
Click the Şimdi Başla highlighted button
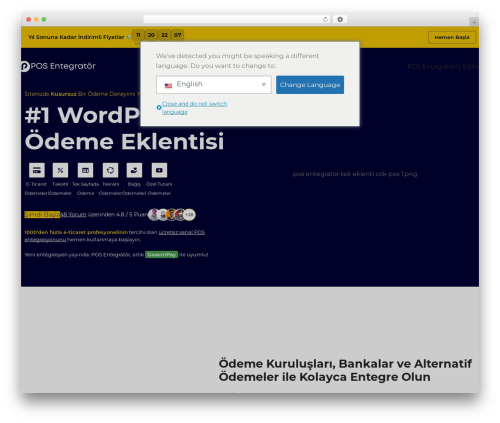pyautogui.click(x=42, y=214)
